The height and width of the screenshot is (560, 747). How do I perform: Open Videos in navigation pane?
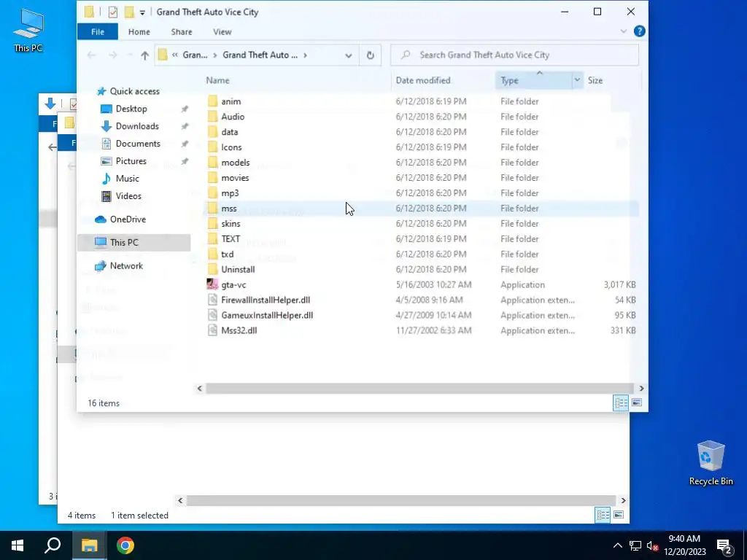point(128,195)
